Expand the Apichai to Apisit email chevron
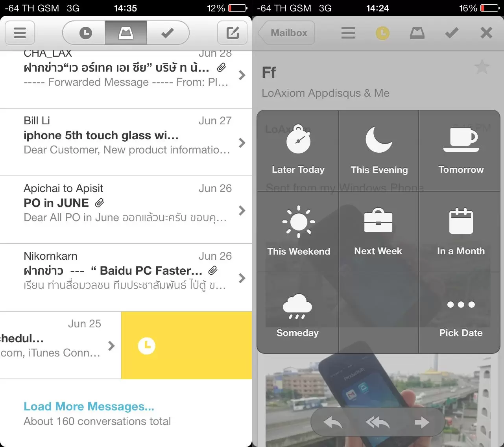 point(242,211)
